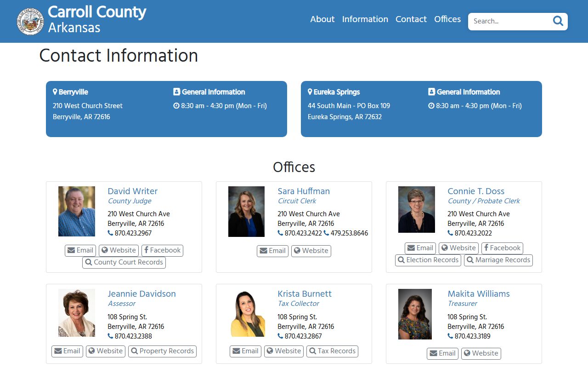Open Jeannie Davidson's Website button

pos(106,351)
